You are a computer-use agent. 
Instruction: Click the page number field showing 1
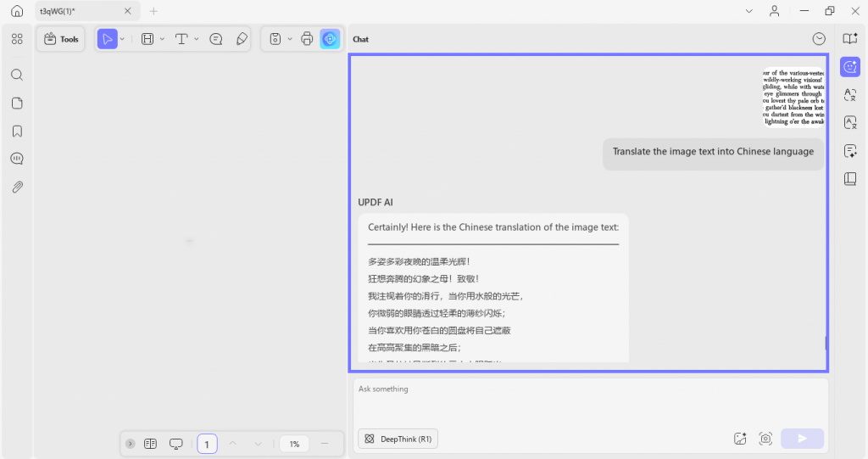coord(207,444)
